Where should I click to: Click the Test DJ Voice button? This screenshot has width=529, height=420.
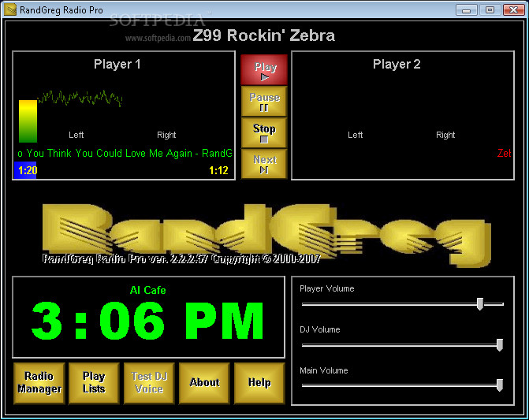pos(149,383)
